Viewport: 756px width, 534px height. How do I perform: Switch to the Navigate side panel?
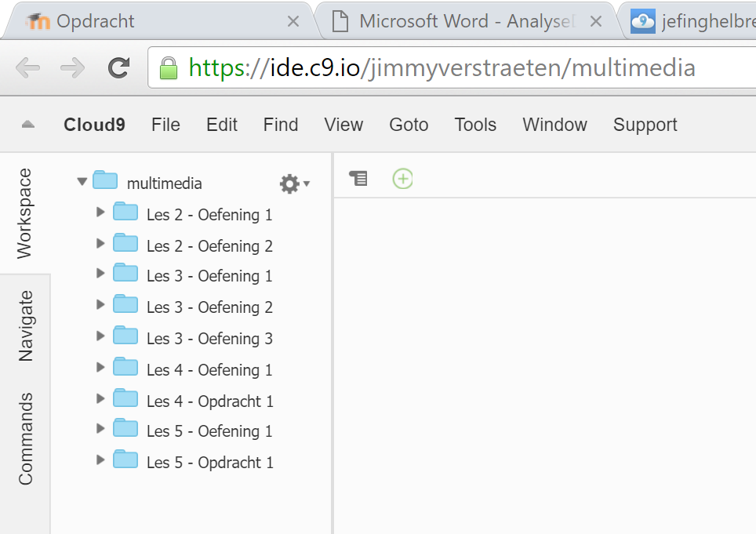pos(26,325)
